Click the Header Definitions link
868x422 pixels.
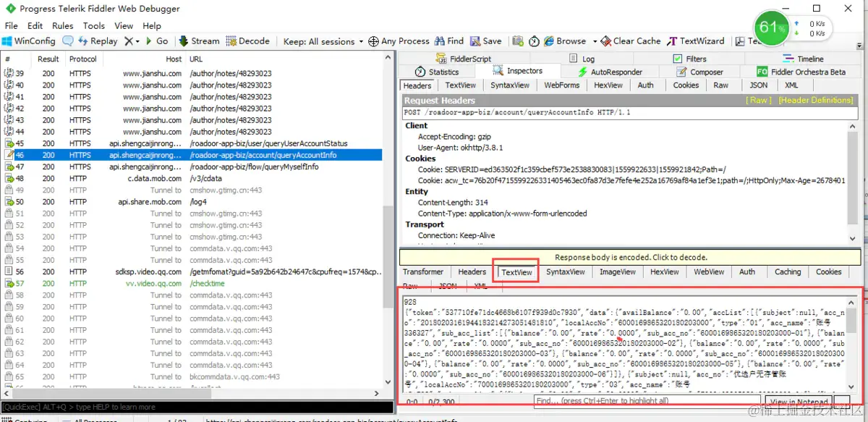[x=816, y=101]
